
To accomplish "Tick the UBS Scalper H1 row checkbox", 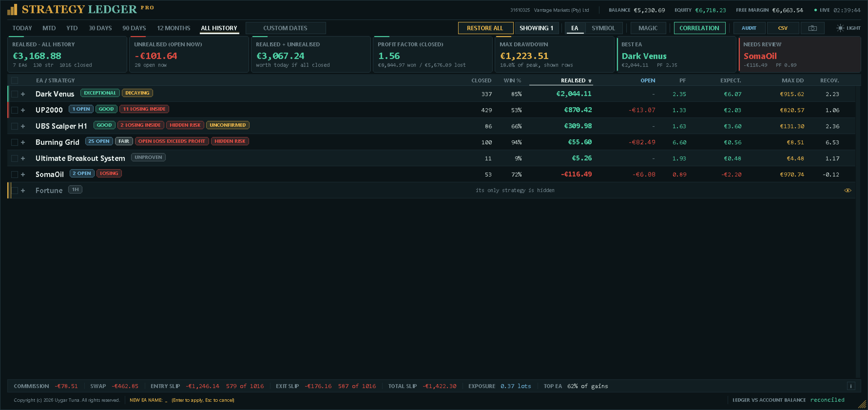I will pyautogui.click(x=15, y=126).
